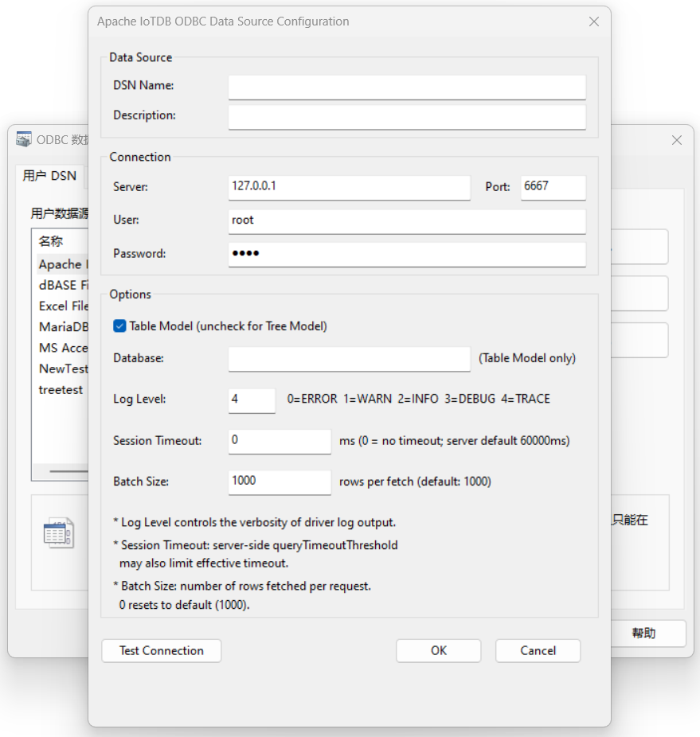The width and height of the screenshot is (700, 737).
Task: Click the Database name field
Action: pyautogui.click(x=349, y=358)
